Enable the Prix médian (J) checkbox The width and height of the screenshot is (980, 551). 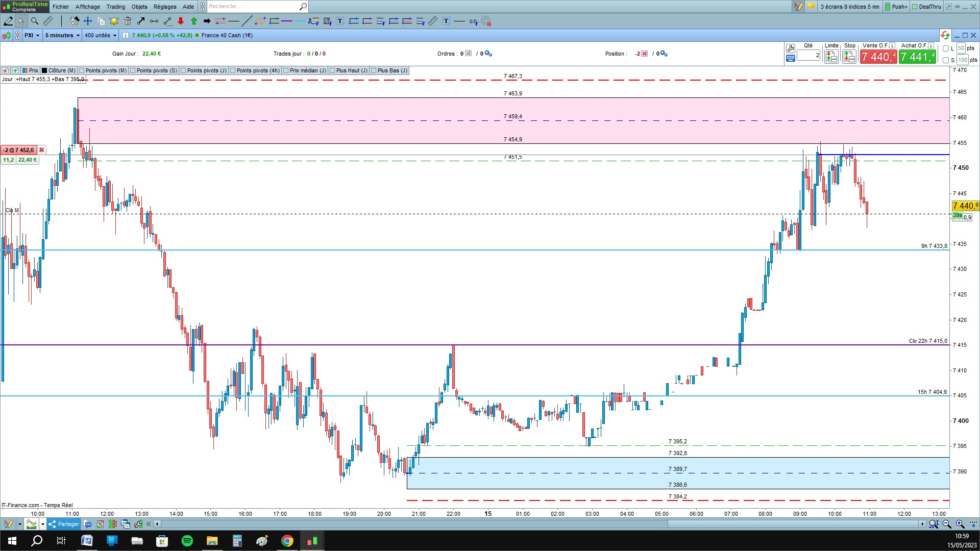[286, 70]
